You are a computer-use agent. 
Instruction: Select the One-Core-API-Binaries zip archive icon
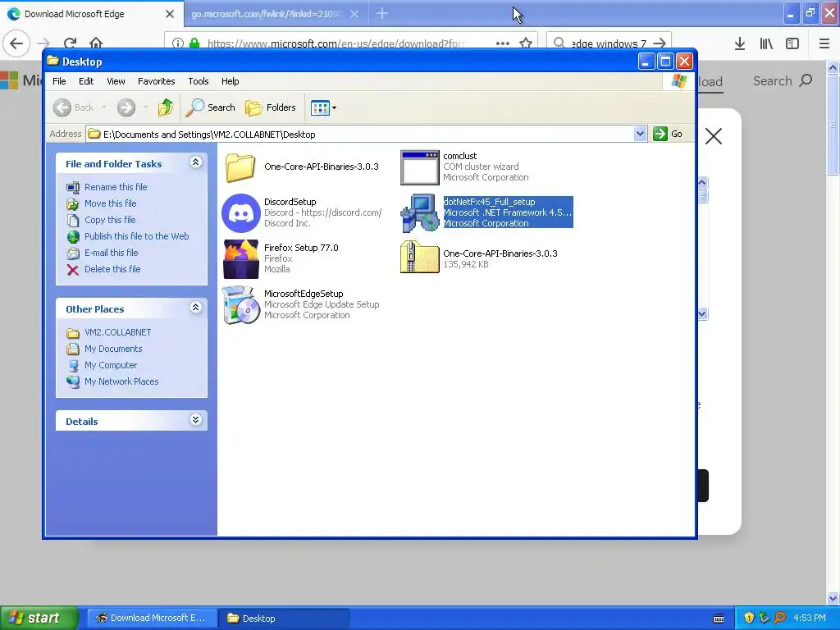[x=419, y=257]
